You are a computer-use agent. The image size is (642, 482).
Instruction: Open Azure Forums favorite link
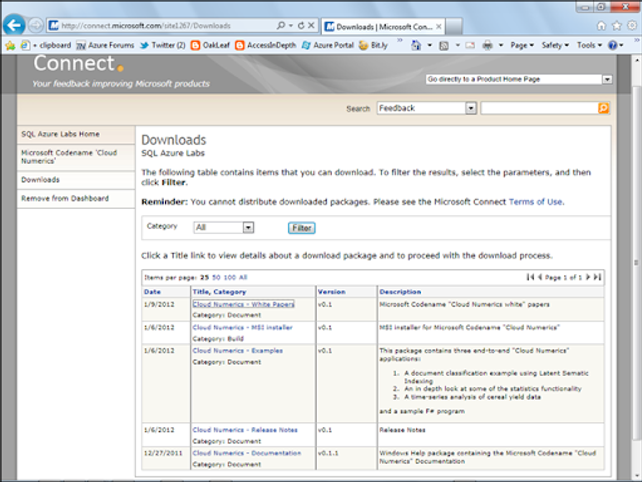105,45
